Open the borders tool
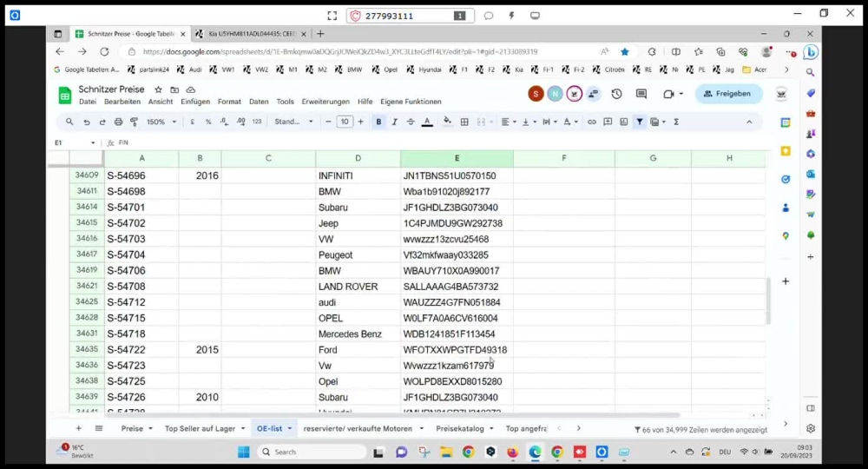 (464, 122)
